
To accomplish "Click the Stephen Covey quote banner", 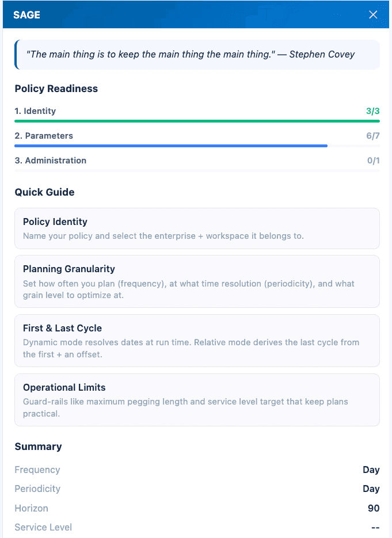I will 197,55.
